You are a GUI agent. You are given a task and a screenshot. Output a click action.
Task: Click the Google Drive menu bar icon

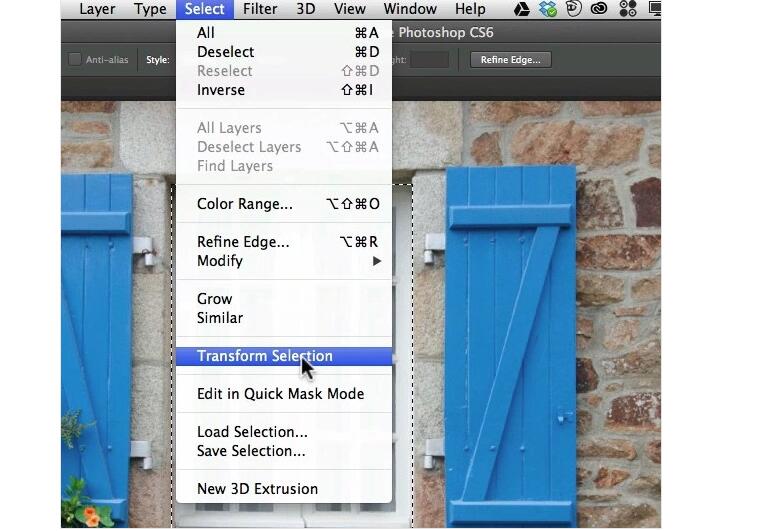pyautogui.click(x=521, y=9)
